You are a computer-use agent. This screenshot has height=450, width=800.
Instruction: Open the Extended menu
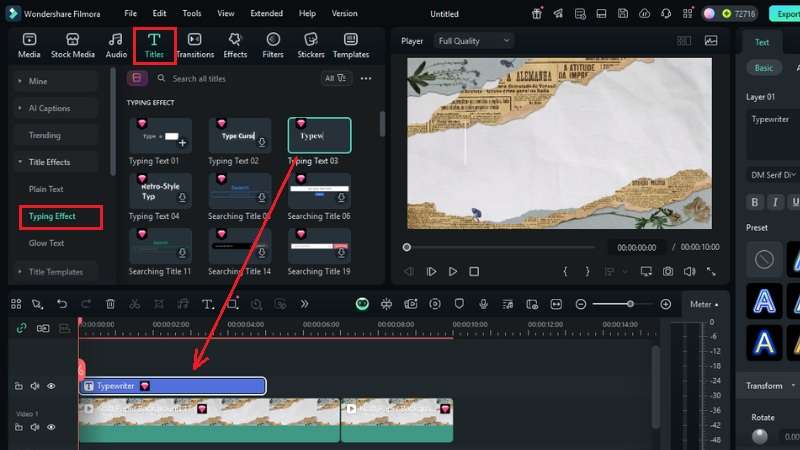point(266,13)
